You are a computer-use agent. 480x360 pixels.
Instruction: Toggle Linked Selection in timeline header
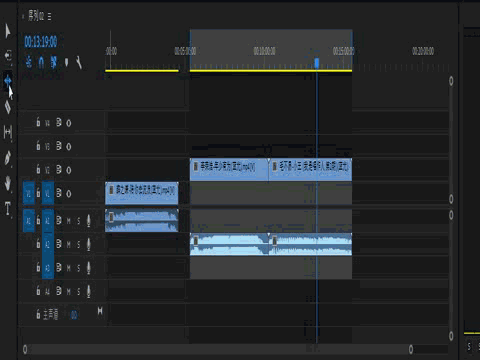pos(53,62)
